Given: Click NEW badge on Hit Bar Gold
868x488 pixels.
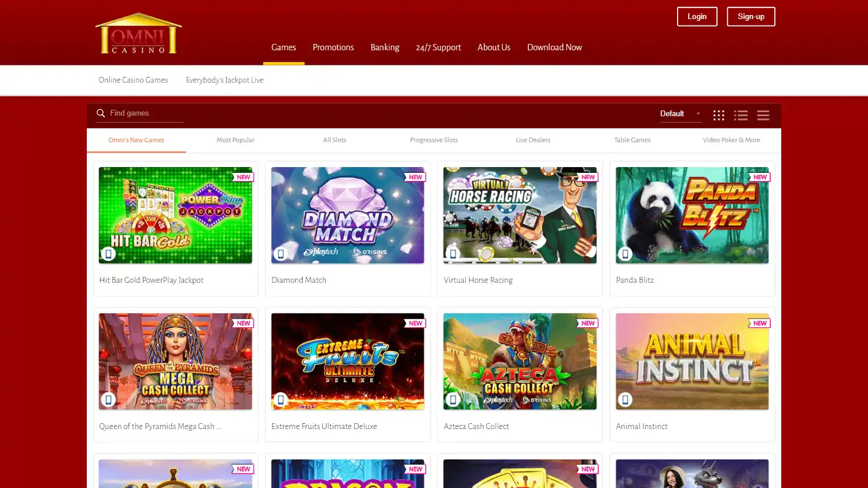Looking at the screenshot, I should click(x=243, y=177).
